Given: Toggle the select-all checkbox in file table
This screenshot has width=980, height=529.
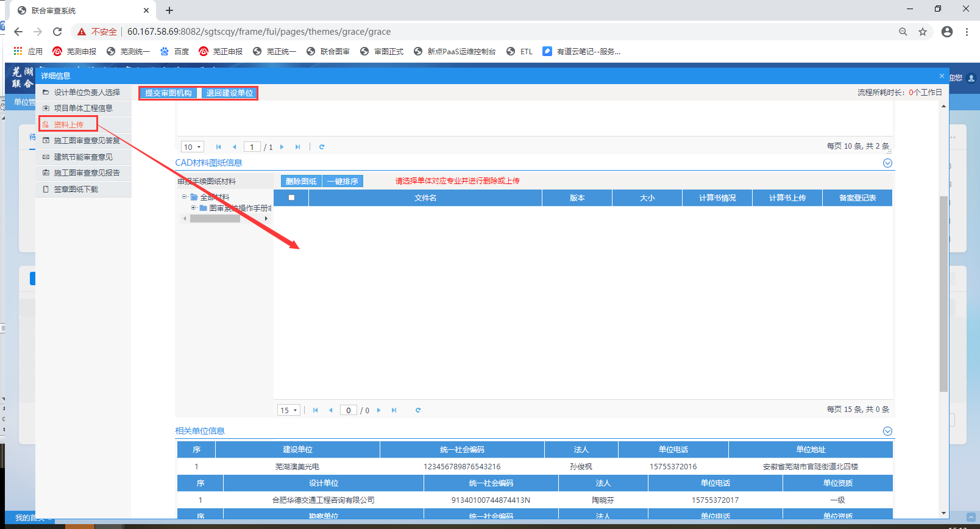Looking at the screenshot, I should (291, 198).
